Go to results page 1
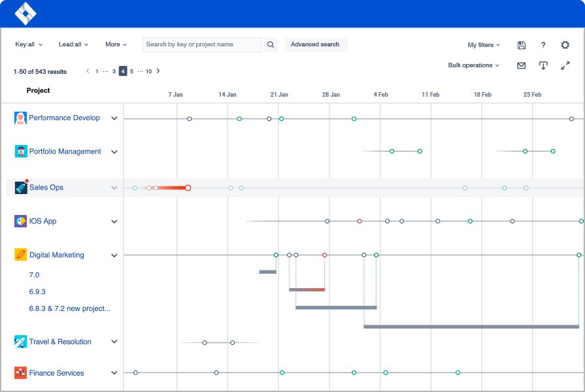The height and width of the screenshot is (392, 585). 97,71
